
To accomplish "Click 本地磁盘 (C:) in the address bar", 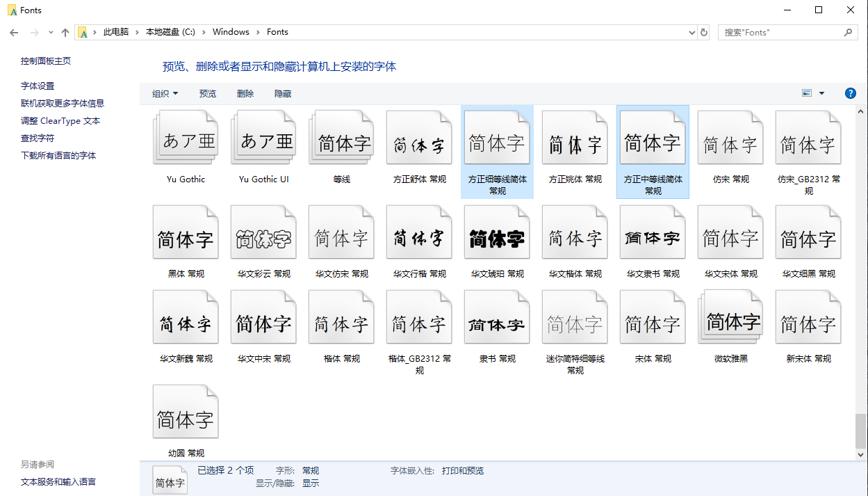I will 170,32.
